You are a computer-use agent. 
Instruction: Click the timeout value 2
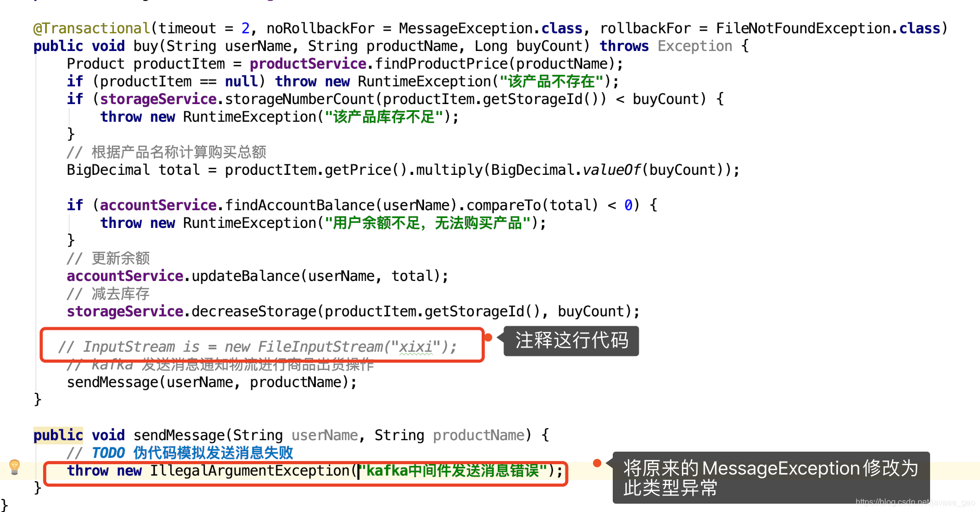(x=246, y=28)
